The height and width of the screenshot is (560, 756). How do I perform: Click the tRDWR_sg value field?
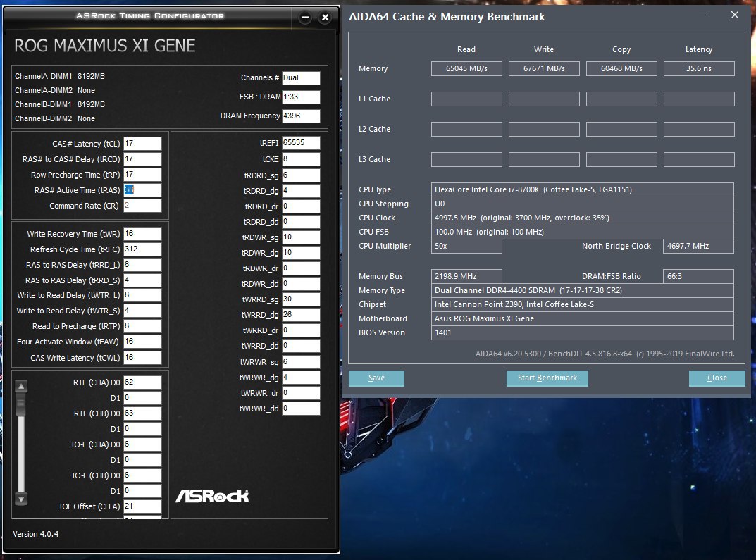click(x=301, y=237)
